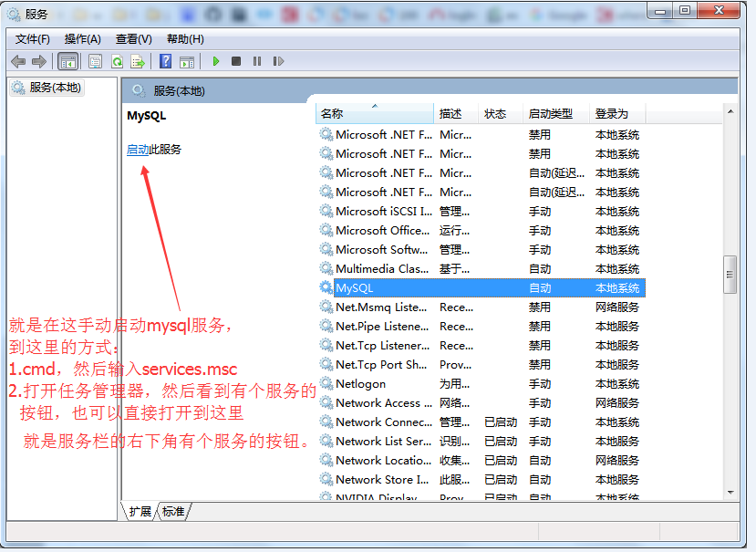Click magnifier gear icon in 服务(本地) header
756x552 pixels.
[x=139, y=90]
